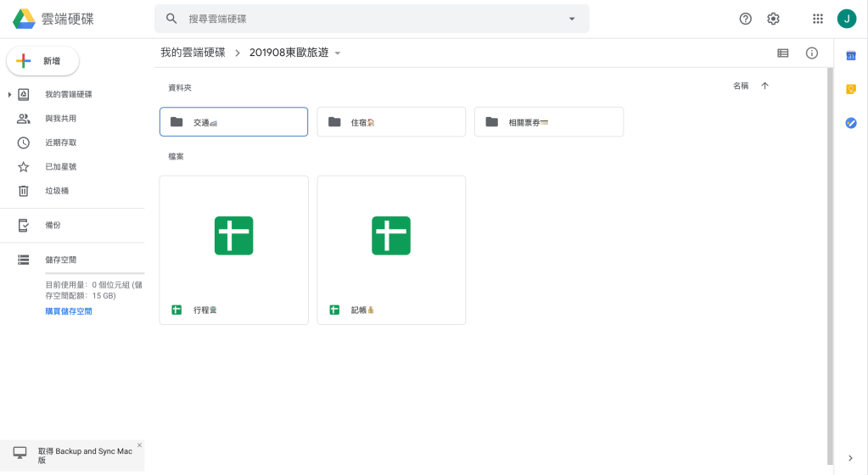This screenshot has height=475, width=868.
Task: Open 垃圾桶 in the sidebar
Action: pos(57,191)
